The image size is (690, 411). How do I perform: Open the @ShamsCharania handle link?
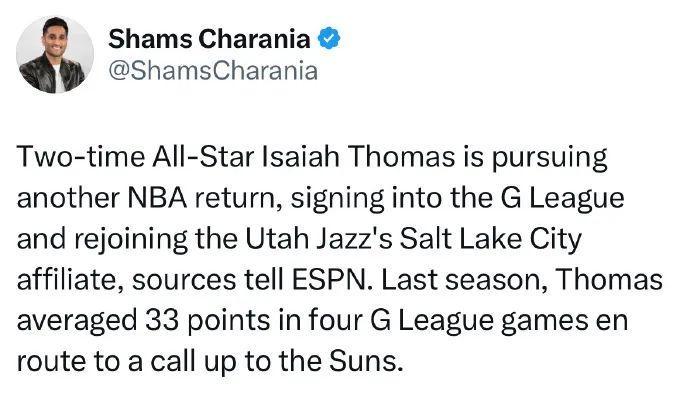pyautogui.click(x=213, y=70)
